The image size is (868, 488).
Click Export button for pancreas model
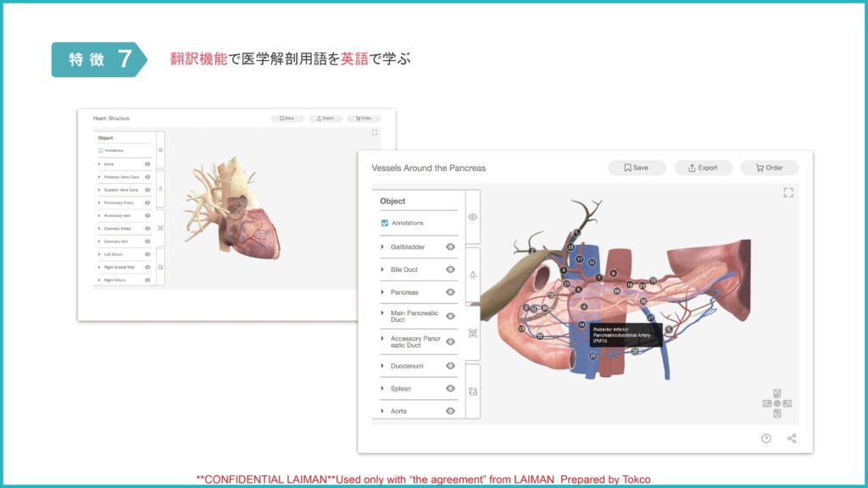tap(703, 168)
